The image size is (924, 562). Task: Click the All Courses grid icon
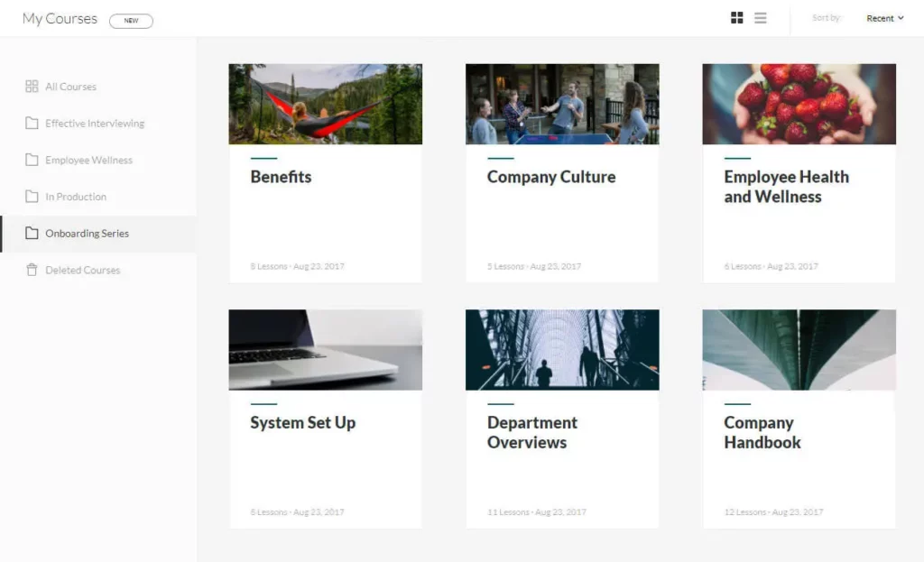click(x=32, y=87)
